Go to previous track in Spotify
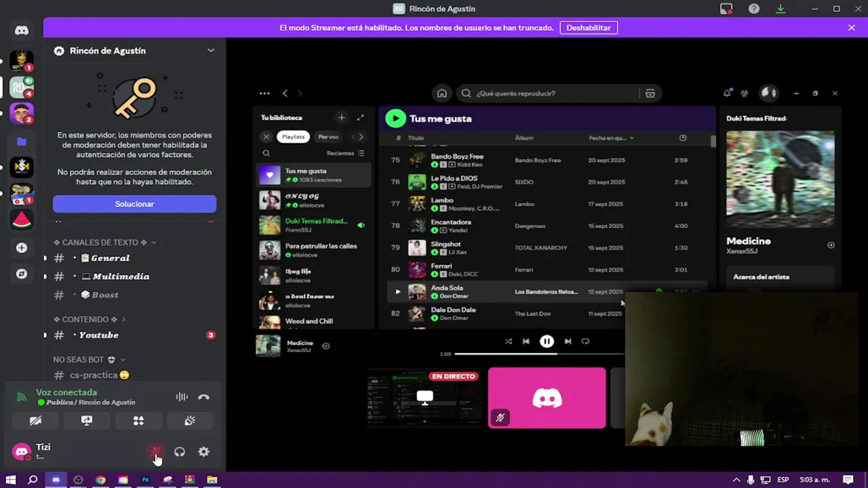This screenshot has height=488, width=868. (526, 342)
